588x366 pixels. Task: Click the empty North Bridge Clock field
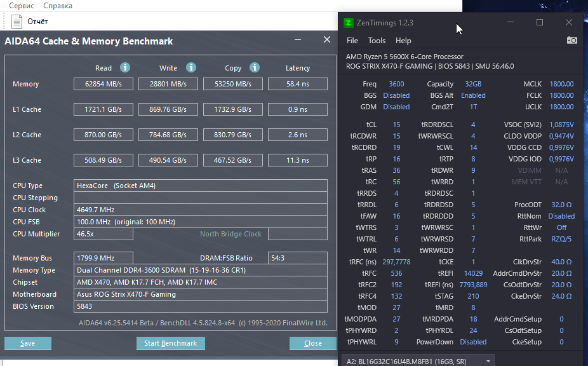point(298,234)
